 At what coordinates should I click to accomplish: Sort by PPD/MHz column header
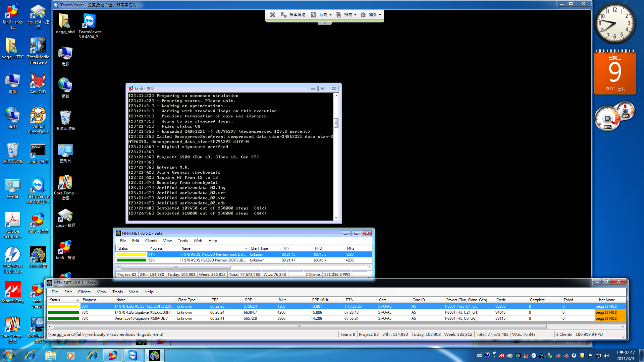pos(327,300)
